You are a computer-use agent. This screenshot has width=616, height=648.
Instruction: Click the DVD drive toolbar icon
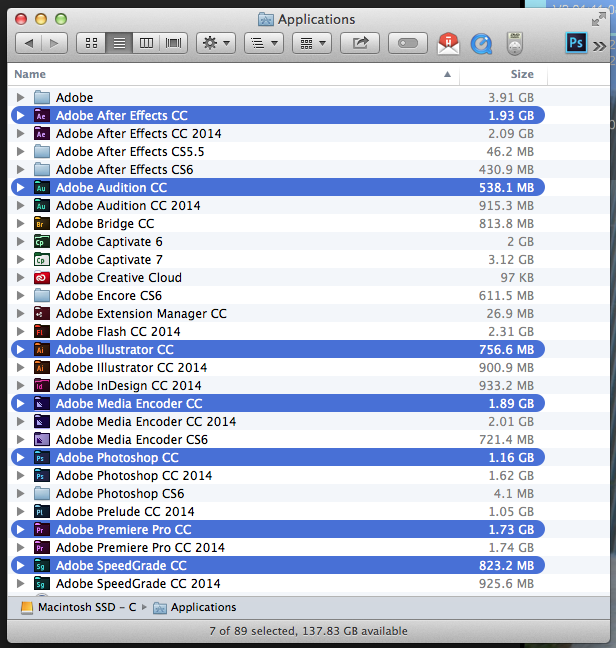tap(515, 43)
